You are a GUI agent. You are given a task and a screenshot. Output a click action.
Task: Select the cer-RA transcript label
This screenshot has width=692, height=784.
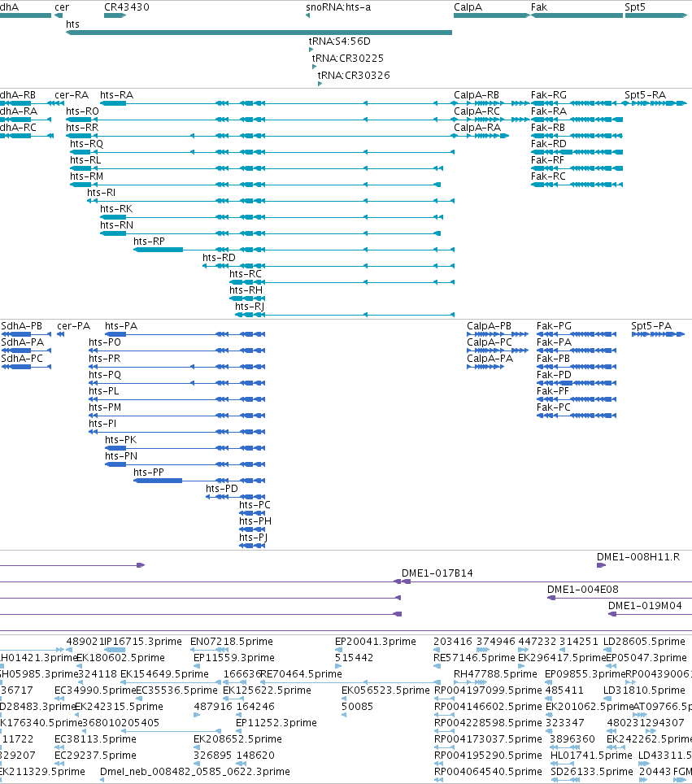click(72, 95)
